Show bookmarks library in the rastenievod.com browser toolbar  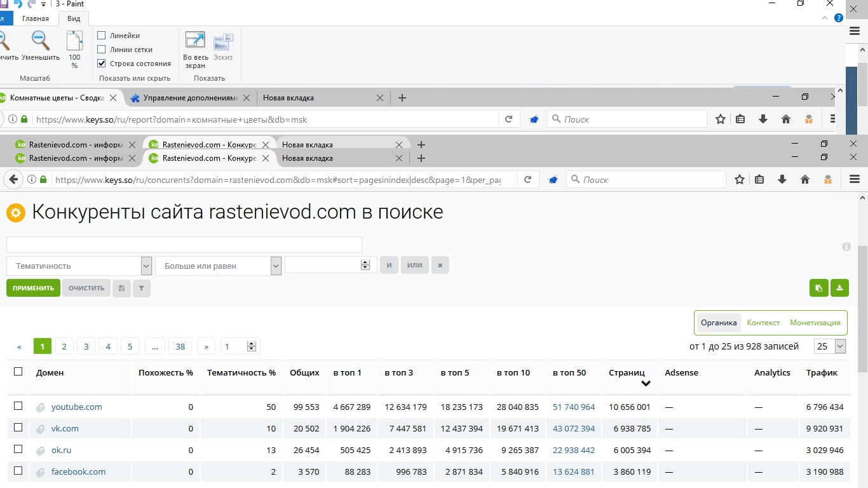(759, 180)
